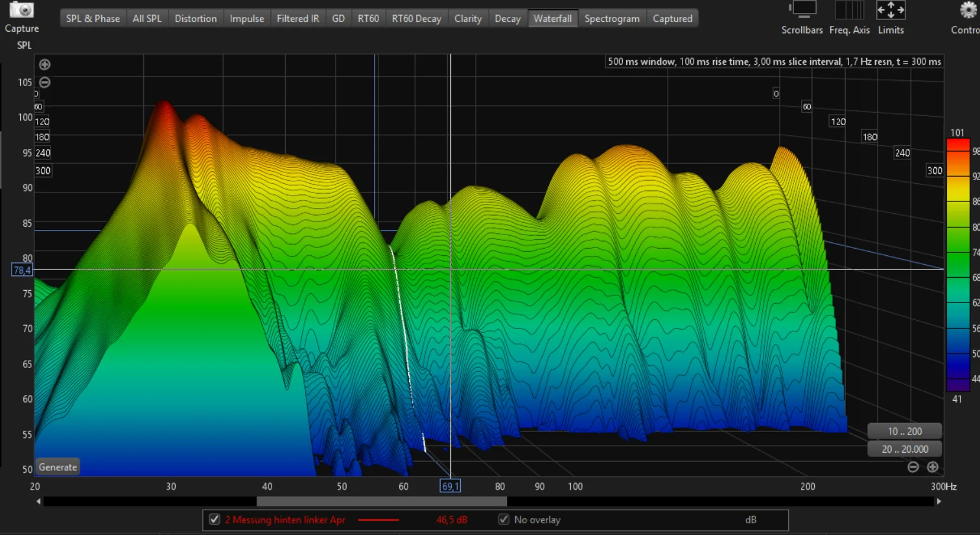Click the Capture camera icon

[21, 9]
